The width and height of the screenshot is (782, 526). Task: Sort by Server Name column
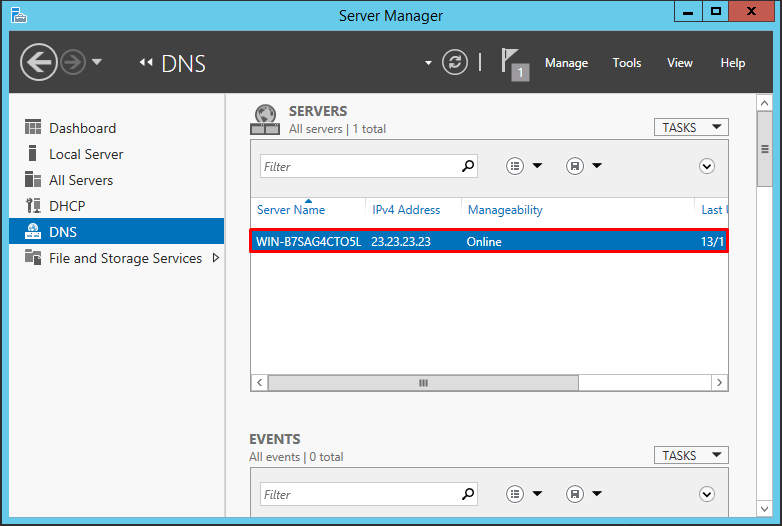click(x=291, y=210)
